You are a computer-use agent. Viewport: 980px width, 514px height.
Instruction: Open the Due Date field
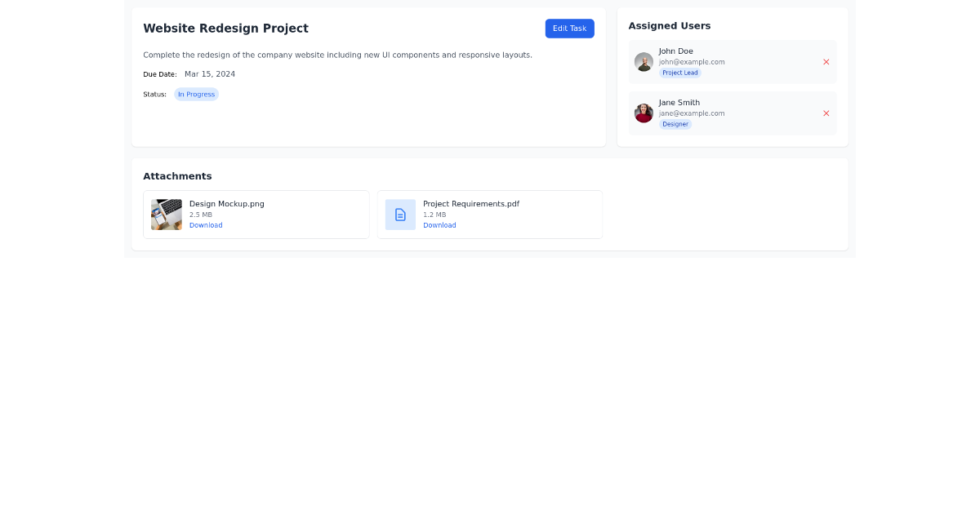209,73
